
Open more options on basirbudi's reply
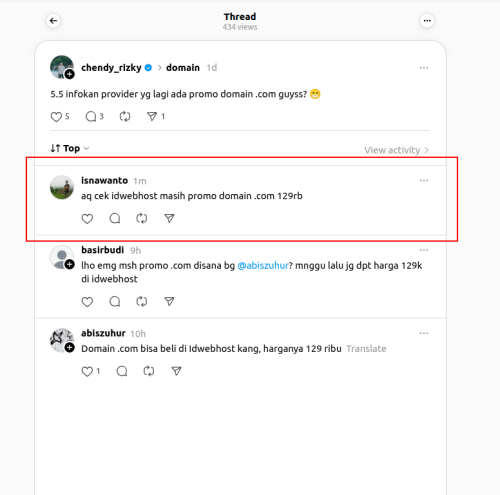click(424, 250)
